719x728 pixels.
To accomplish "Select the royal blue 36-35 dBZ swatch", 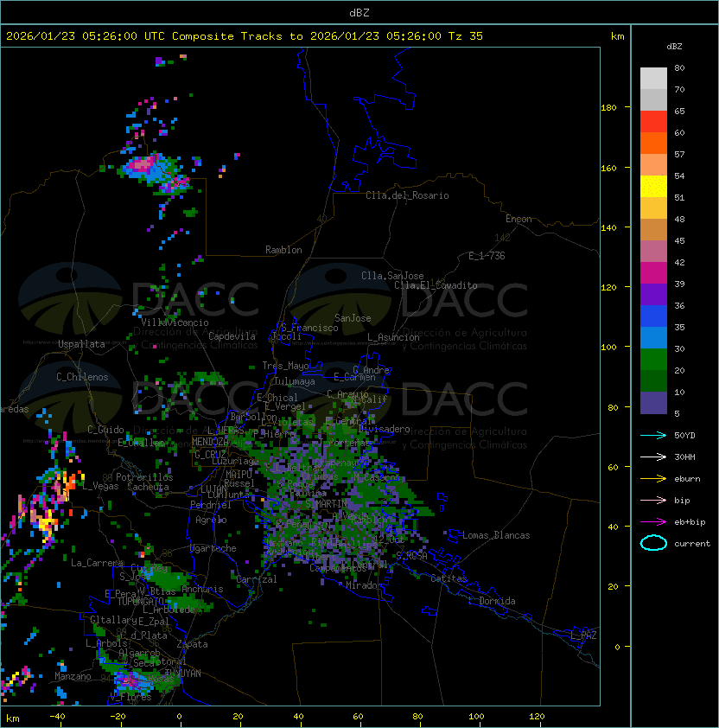I will [653, 316].
